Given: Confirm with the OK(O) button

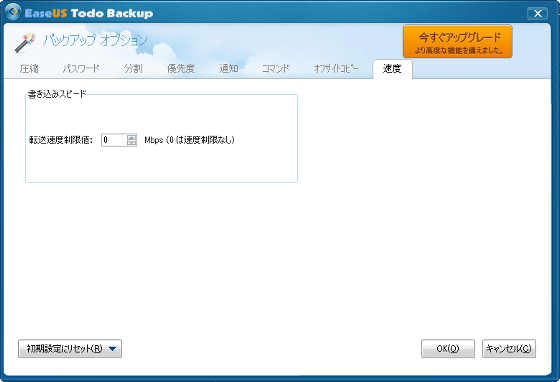Looking at the screenshot, I should [x=448, y=348].
